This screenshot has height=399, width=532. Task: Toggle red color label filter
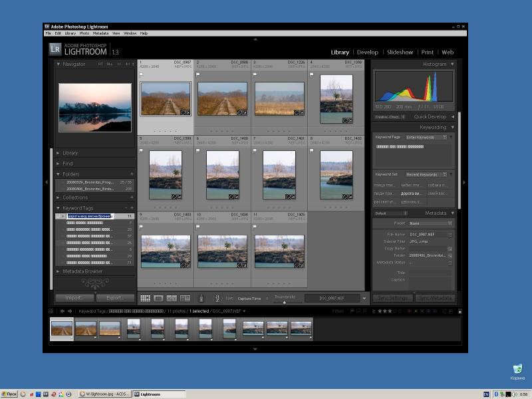[x=410, y=311]
